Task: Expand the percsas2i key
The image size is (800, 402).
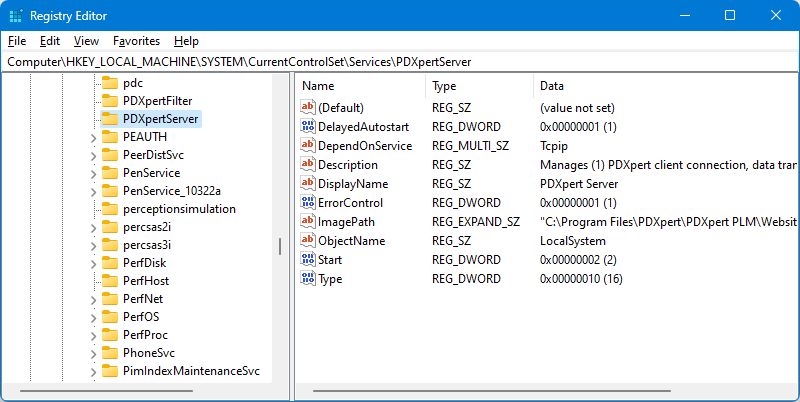Action: pos(93,228)
